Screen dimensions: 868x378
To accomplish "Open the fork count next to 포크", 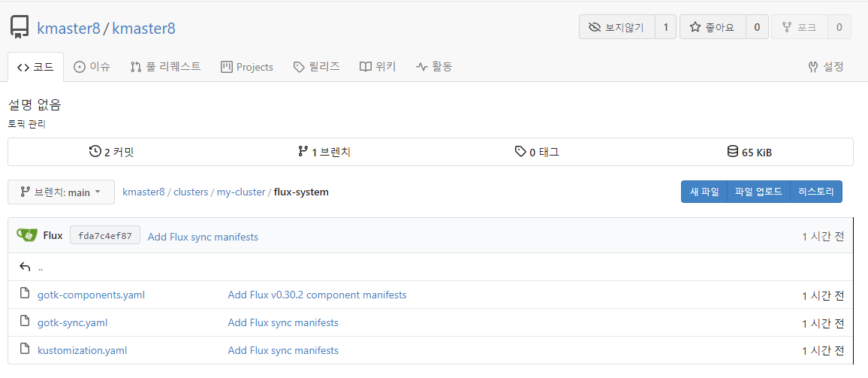I will coord(839,27).
